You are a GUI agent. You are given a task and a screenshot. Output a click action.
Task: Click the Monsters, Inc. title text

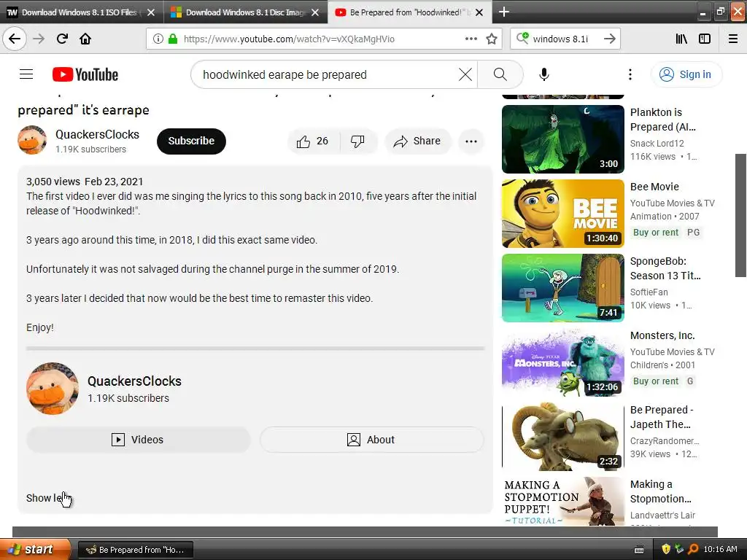pos(662,335)
